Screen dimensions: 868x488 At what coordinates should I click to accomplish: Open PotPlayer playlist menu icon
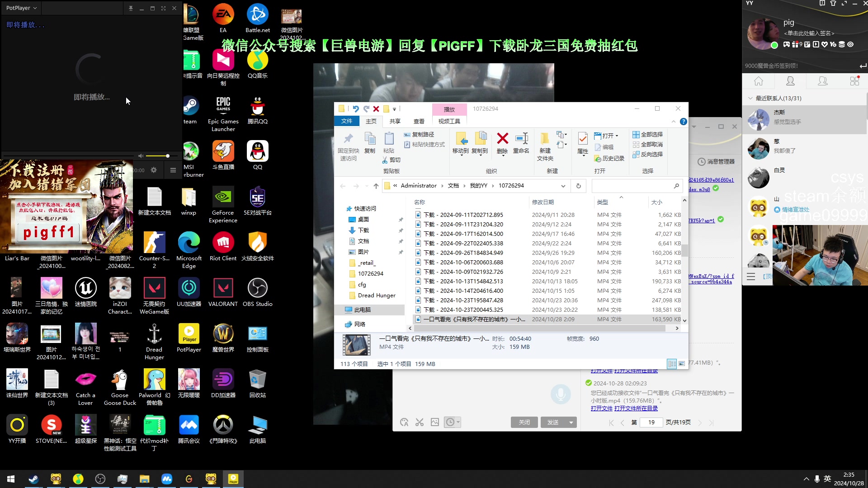tap(173, 170)
